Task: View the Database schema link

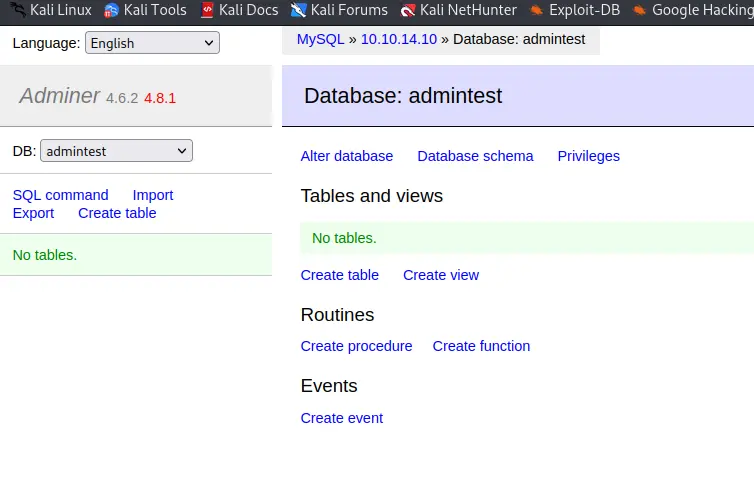Action: (475, 156)
